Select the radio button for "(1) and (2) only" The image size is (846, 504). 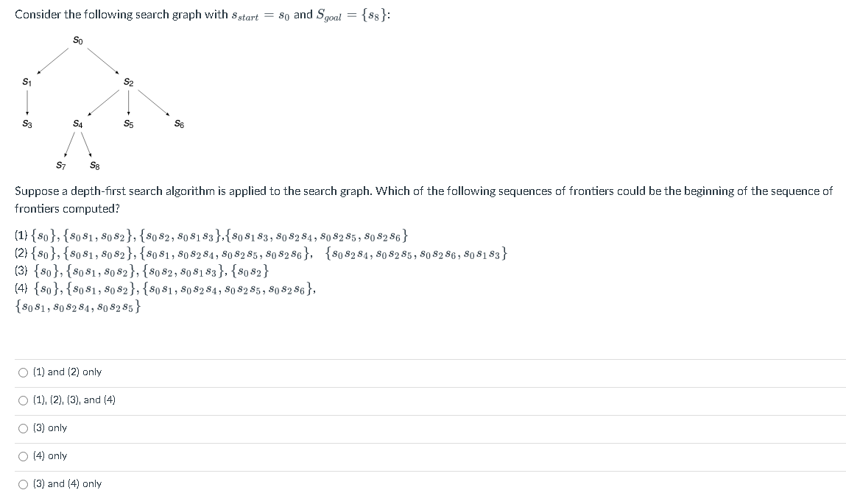pos(21,372)
